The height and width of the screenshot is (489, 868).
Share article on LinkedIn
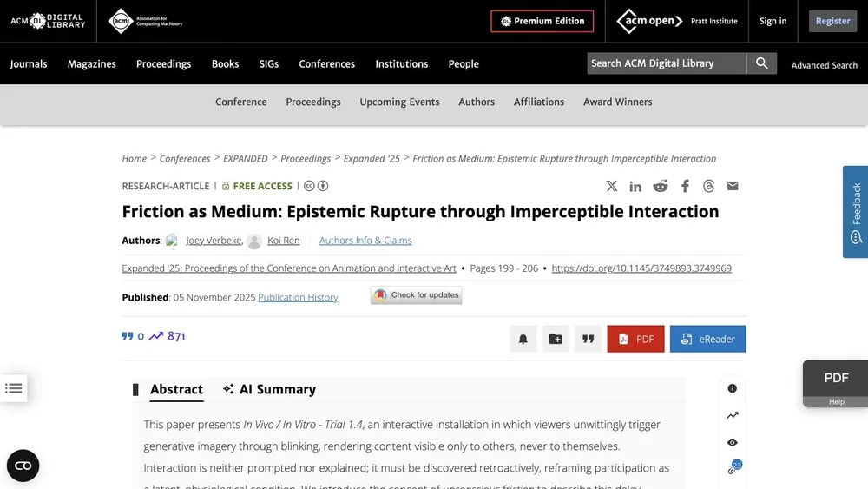(635, 186)
